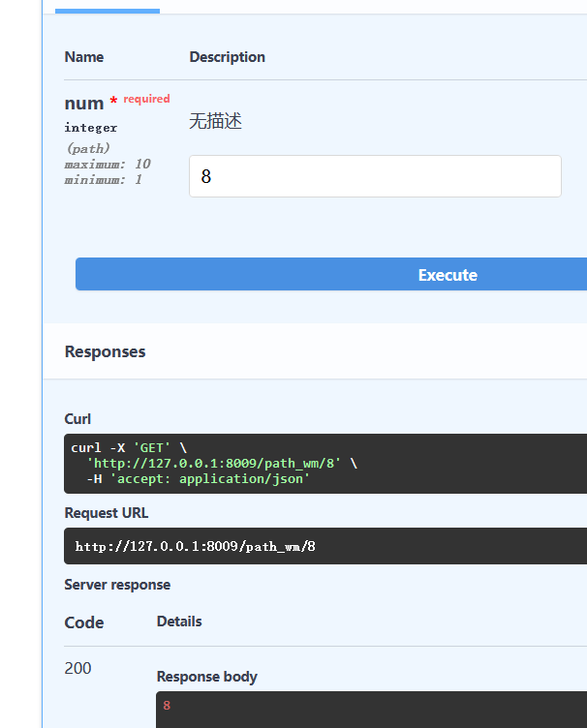The image size is (587, 728).
Task: Click the Request URL label
Action: pyautogui.click(x=107, y=513)
